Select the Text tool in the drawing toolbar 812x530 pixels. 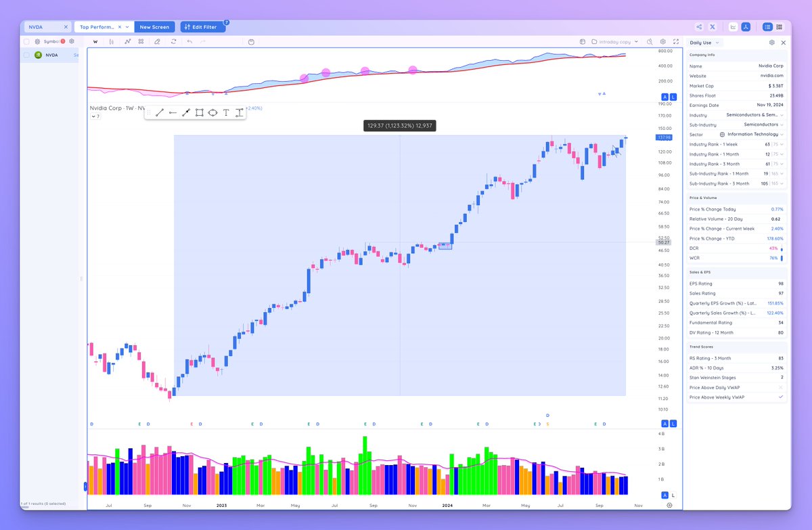(225, 112)
